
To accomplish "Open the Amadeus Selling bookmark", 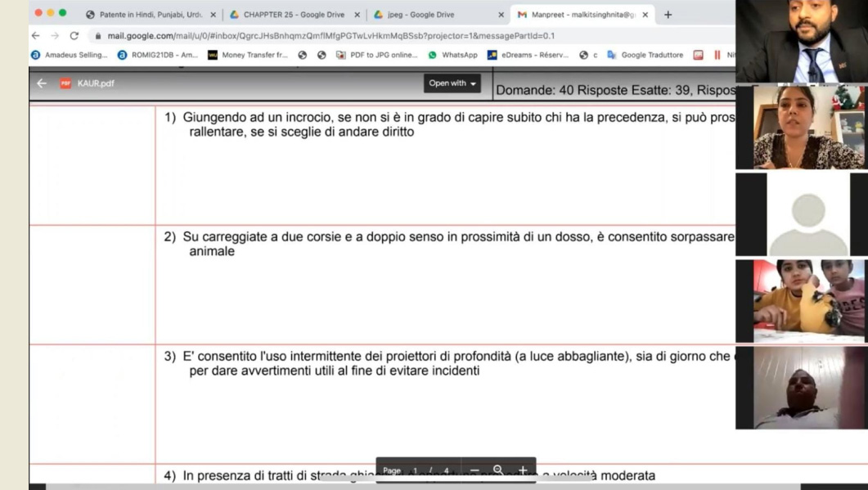I will point(70,55).
